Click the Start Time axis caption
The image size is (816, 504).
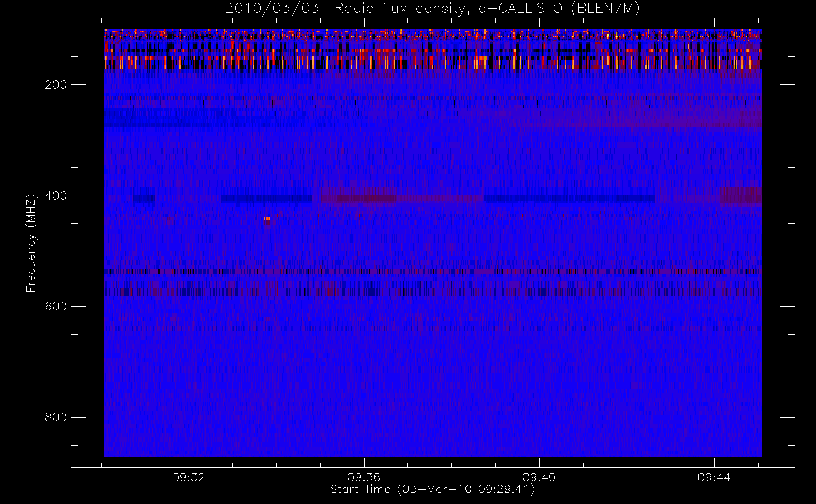[x=432, y=489]
